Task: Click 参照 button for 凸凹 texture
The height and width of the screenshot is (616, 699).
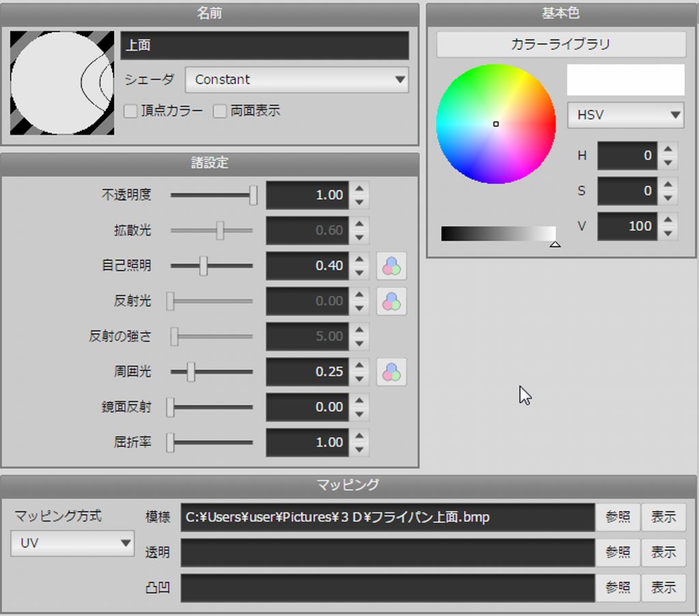Action: [618, 587]
